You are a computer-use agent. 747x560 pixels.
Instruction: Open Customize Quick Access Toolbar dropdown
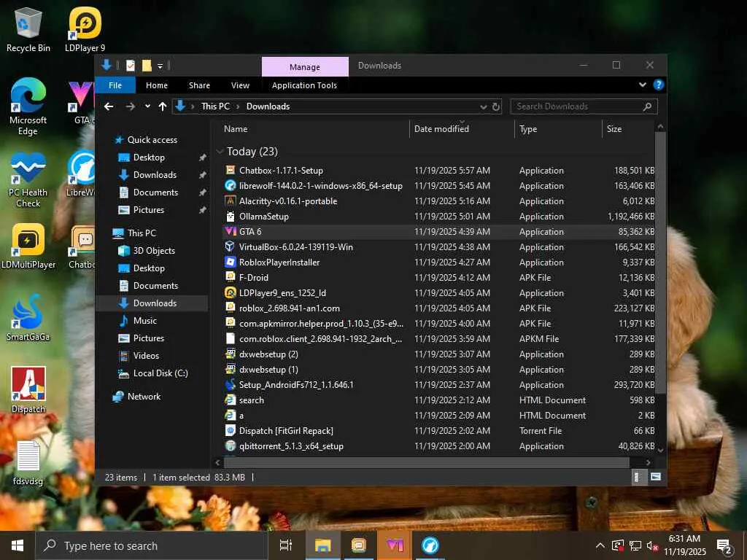click(x=160, y=66)
